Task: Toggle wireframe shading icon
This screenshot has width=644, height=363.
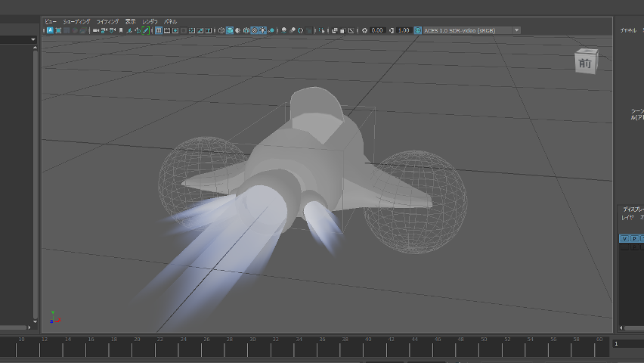Action: pyautogui.click(x=221, y=31)
